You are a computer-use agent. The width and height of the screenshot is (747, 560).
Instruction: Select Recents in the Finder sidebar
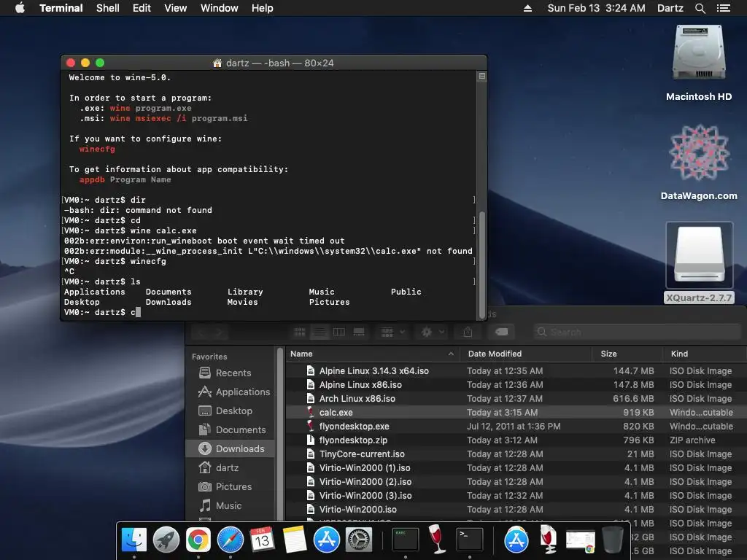pos(231,373)
